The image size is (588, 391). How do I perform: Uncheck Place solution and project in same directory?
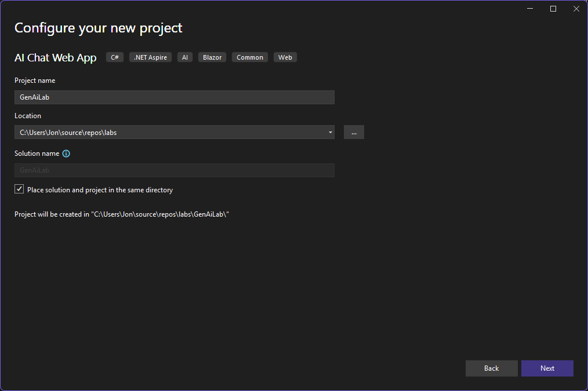(19, 189)
